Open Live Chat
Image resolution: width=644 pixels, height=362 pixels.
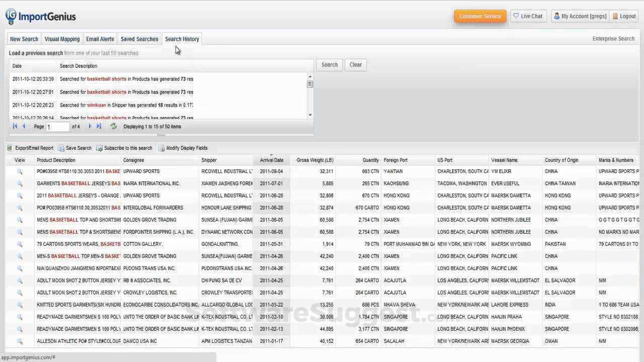pyautogui.click(x=528, y=16)
